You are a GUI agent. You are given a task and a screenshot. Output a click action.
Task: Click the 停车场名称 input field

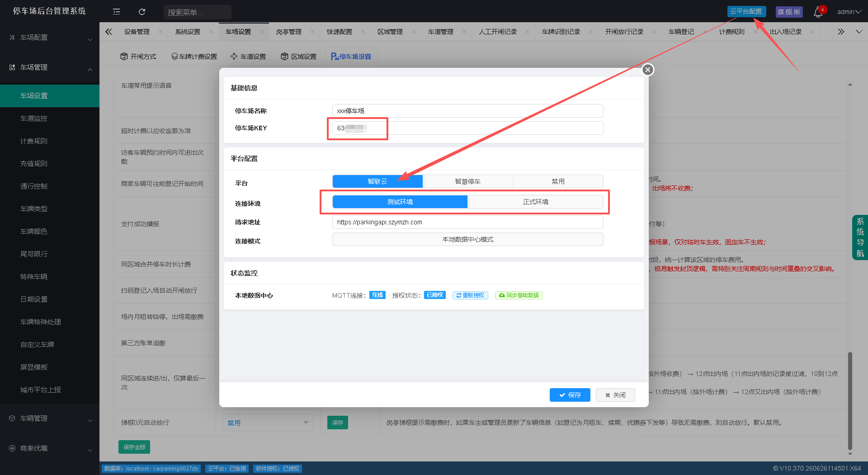pos(468,111)
